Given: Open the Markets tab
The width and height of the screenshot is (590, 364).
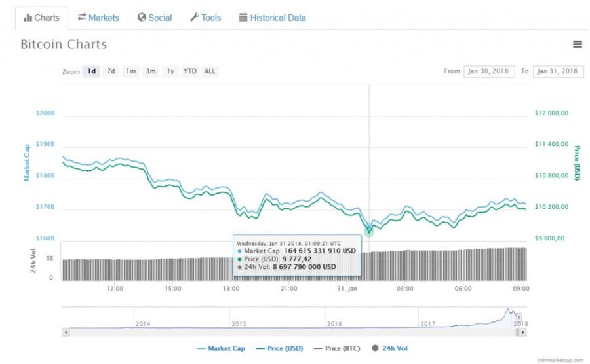Looking at the screenshot, I should point(98,18).
